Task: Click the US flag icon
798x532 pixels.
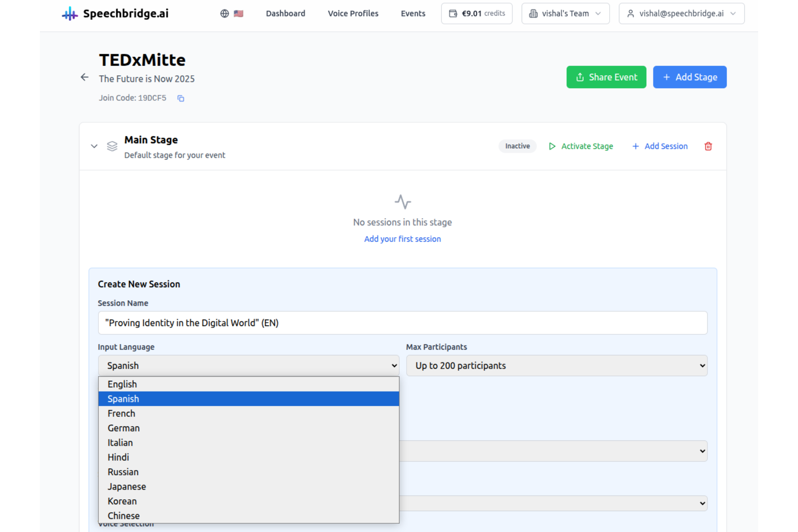Action: pos(239,14)
